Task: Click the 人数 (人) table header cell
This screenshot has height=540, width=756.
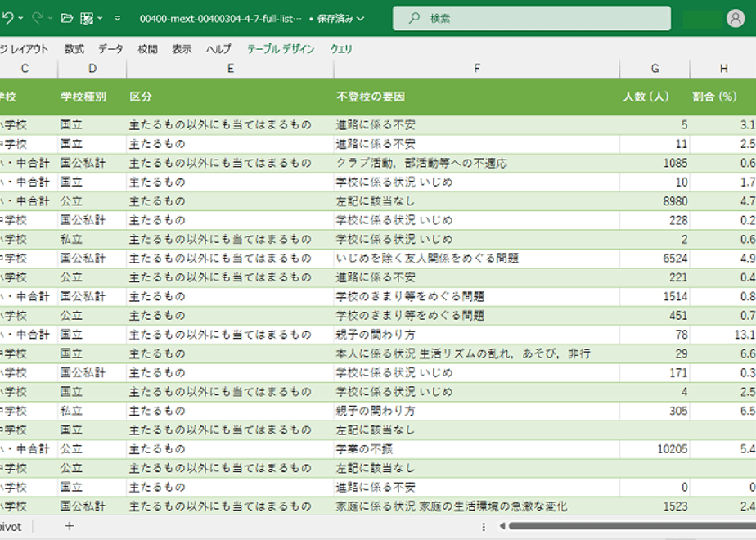Action: pyautogui.click(x=655, y=97)
